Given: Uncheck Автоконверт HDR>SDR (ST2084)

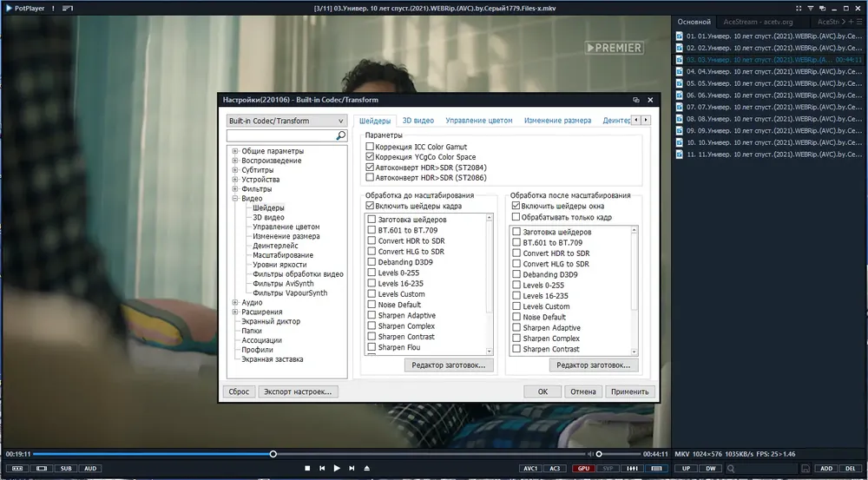Looking at the screenshot, I should (370, 168).
